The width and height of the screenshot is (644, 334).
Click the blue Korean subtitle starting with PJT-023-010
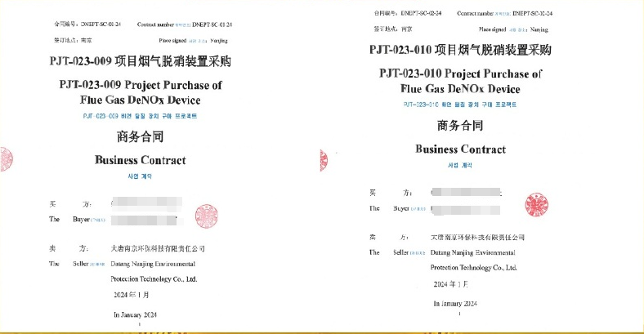tap(460, 105)
